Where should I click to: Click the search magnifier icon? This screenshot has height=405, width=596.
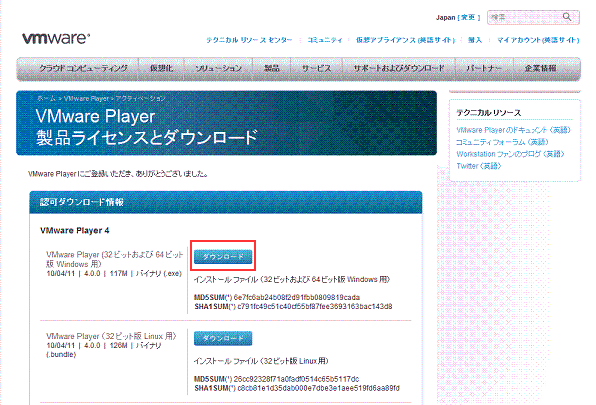point(567,17)
